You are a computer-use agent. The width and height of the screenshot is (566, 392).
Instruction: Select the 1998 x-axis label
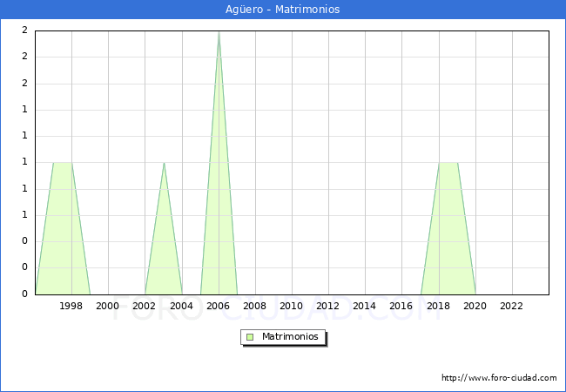71,306
